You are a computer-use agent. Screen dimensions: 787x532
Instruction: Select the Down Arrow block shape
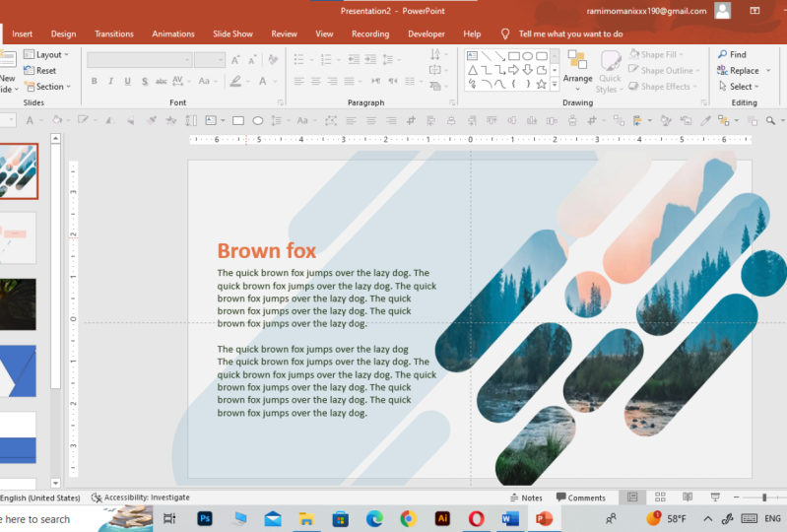coord(528,70)
